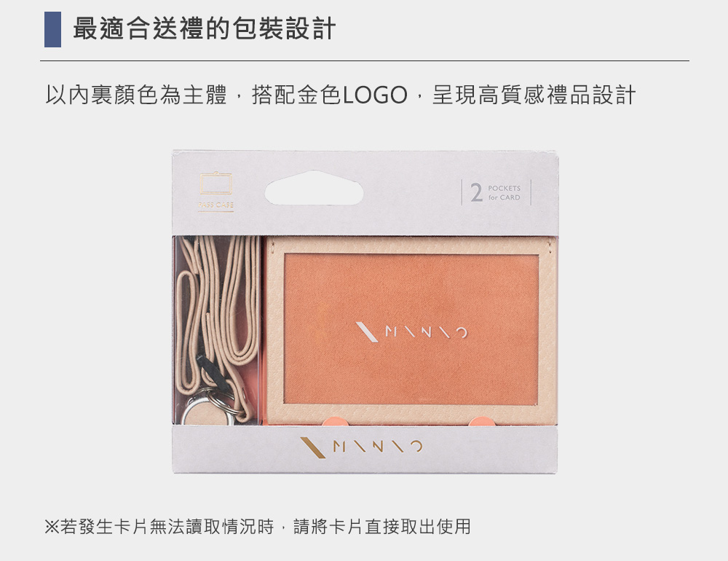The height and width of the screenshot is (561, 728).
Task: Click the POCKETS for CARD label
Action: pyautogui.click(x=505, y=192)
